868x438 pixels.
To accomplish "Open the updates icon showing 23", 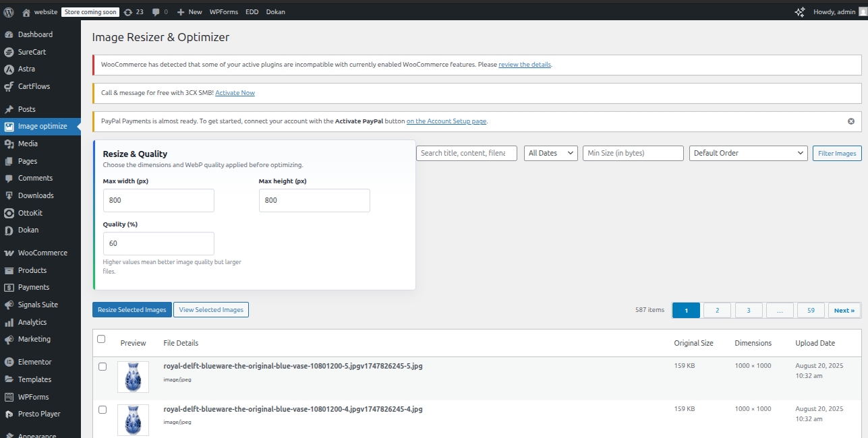I will [x=128, y=12].
